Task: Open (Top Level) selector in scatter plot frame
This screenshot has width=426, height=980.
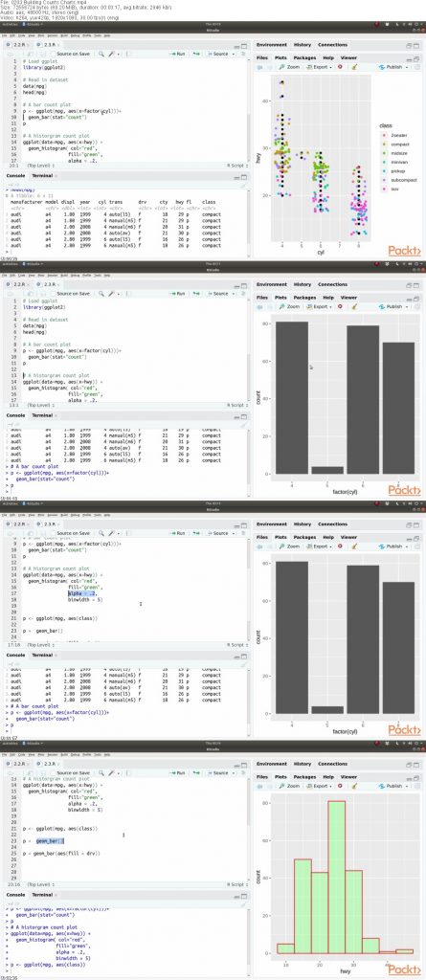Action: point(39,165)
